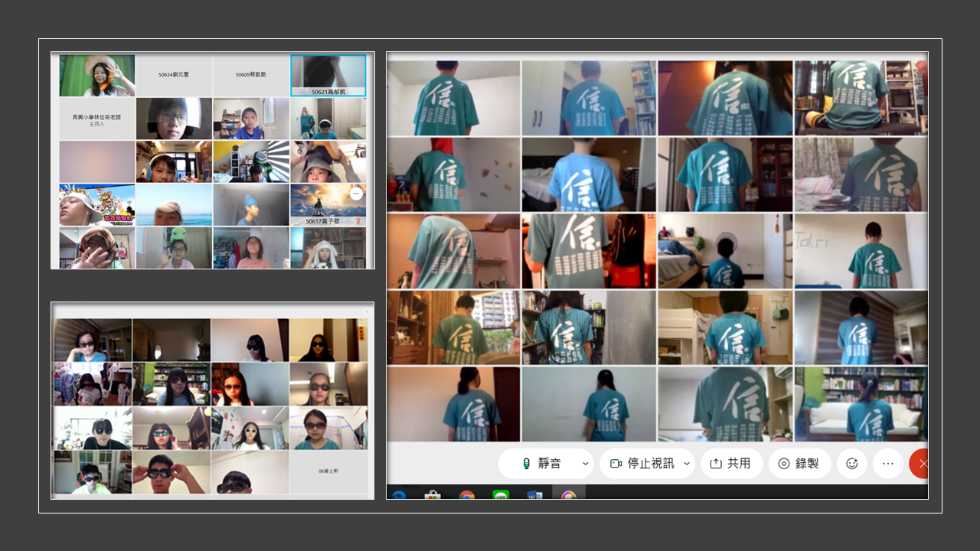Click the host tile 再興小學林佳奇老師

tap(97, 119)
